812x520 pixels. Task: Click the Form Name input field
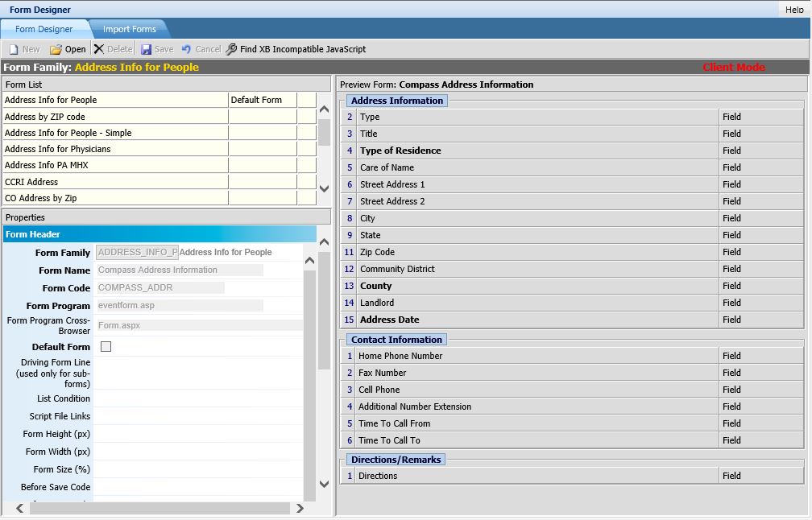pyautogui.click(x=180, y=270)
